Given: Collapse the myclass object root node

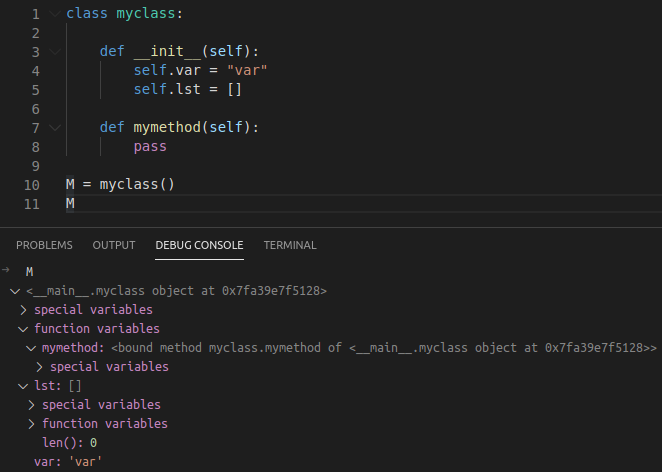Looking at the screenshot, I should (14, 291).
